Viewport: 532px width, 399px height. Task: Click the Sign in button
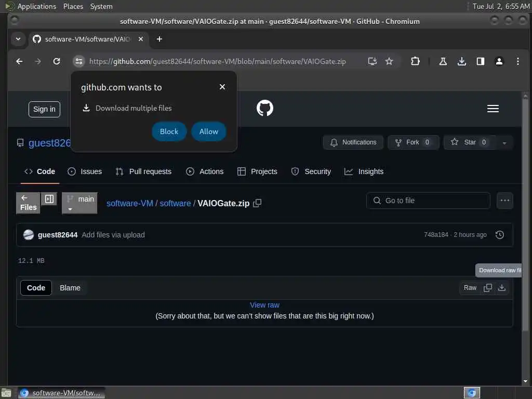pyautogui.click(x=45, y=109)
